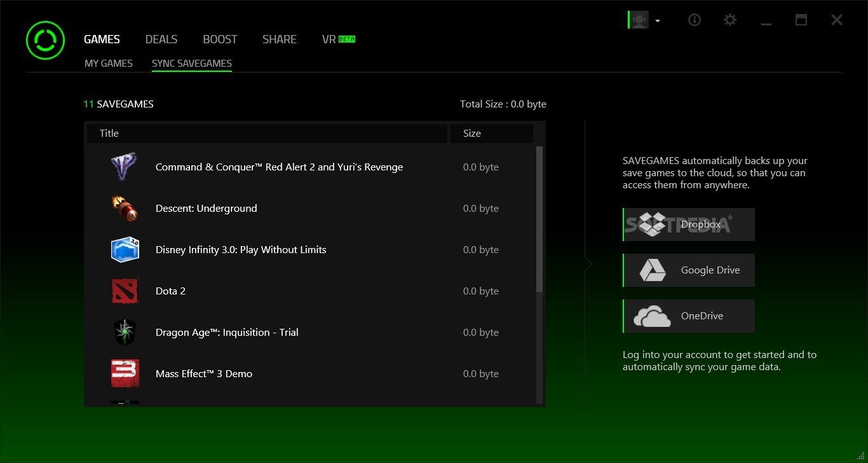Click the Dragon Age Inquisition game icon

point(125,332)
